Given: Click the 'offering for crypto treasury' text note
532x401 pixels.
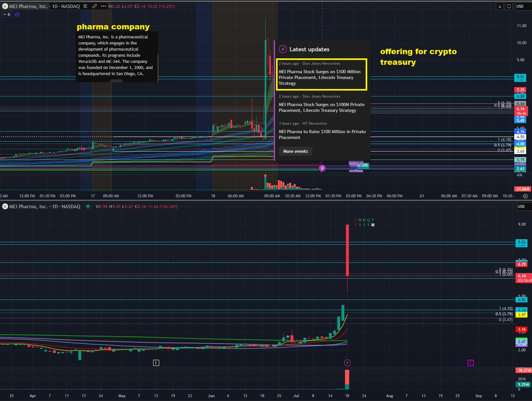Looking at the screenshot, I should tap(419, 57).
